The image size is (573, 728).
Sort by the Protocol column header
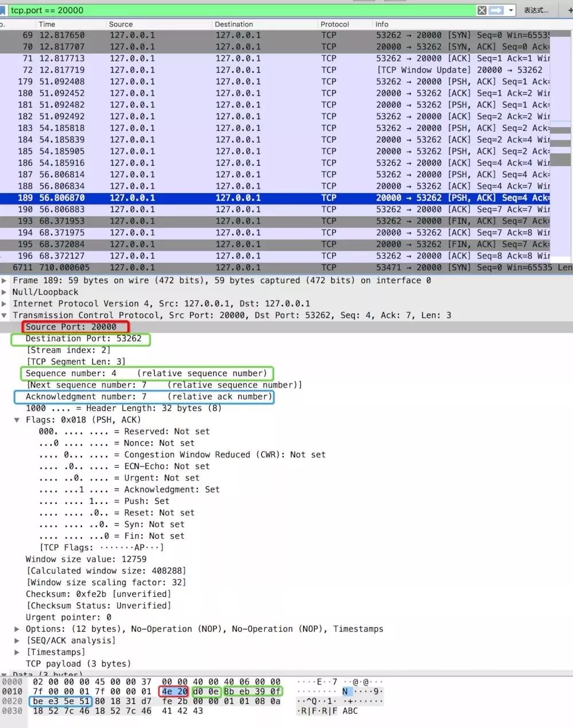335,24
